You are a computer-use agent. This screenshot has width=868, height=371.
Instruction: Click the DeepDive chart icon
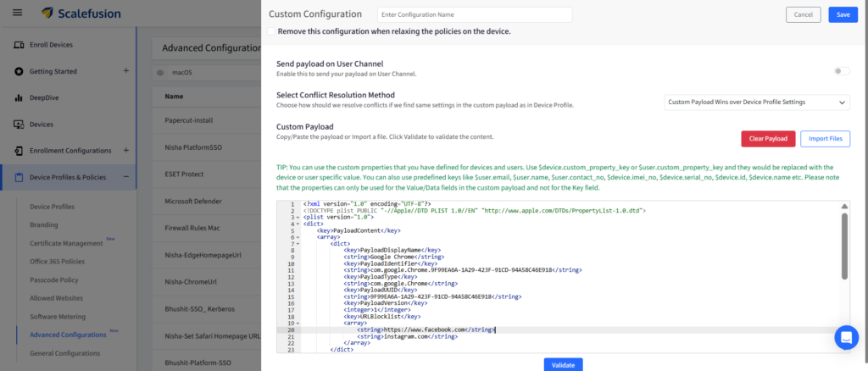point(19,98)
